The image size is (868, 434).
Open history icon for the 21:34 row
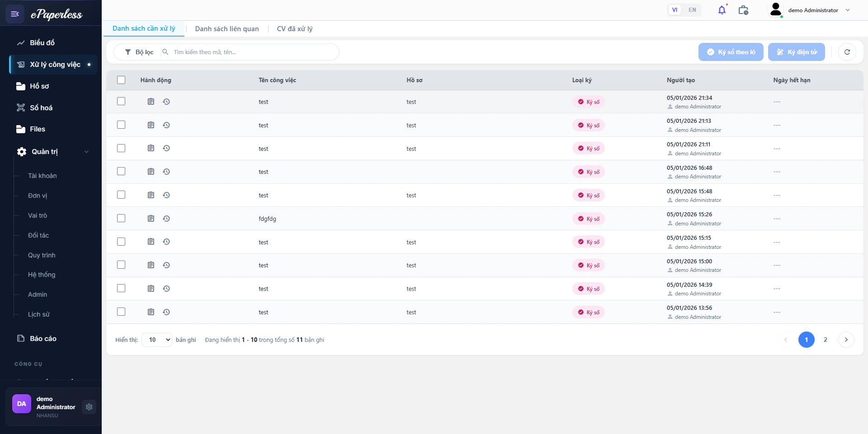pyautogui.click(x=166, y=102)
